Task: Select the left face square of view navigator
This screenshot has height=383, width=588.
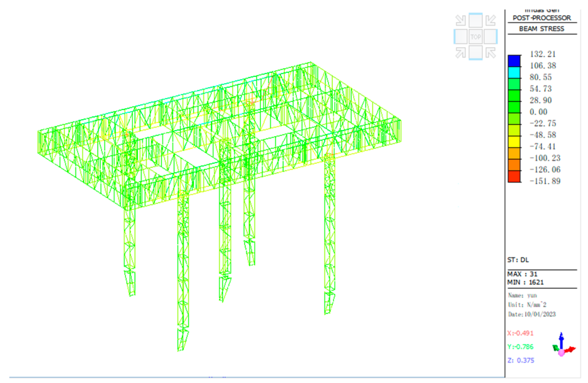Action: click(x=460, y=37)
